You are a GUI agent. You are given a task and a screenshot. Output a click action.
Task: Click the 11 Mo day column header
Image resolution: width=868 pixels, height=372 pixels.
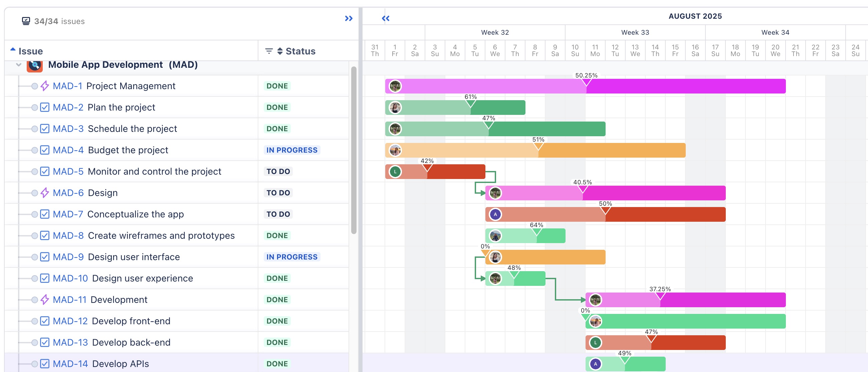tap(595, 50)
